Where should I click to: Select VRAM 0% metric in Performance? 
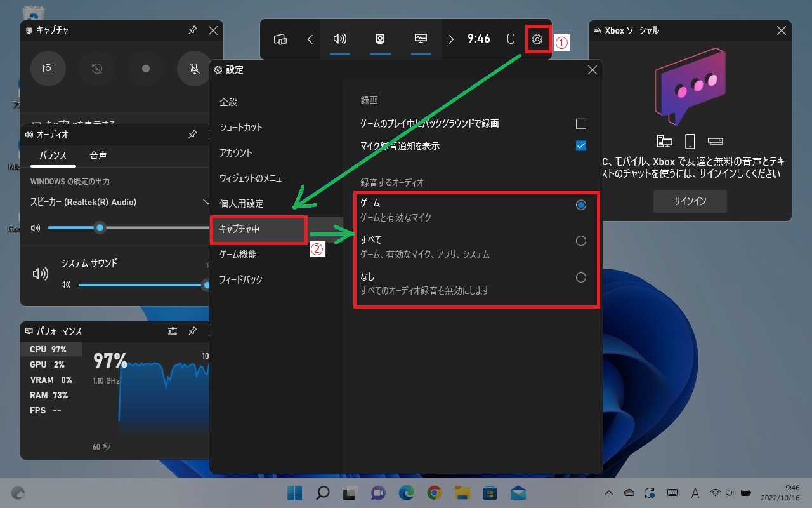tap(51, 380)
